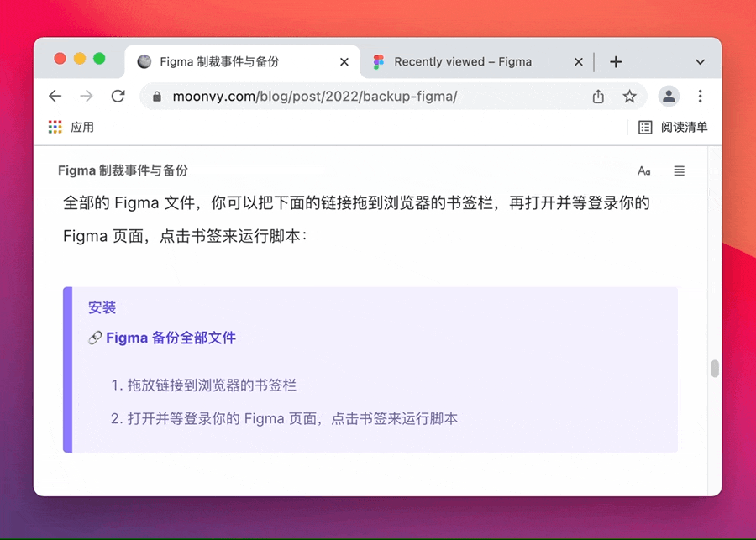Open the 阅读清单 reading list
Viewport: 756px width, 540px height.
click(x=674, y=128)
